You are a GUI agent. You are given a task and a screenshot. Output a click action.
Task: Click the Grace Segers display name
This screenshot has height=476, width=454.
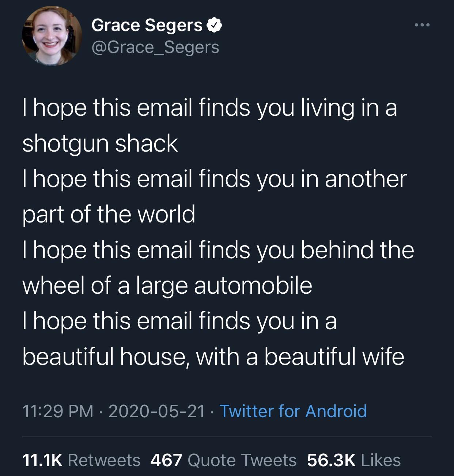[x=147, y=25]
